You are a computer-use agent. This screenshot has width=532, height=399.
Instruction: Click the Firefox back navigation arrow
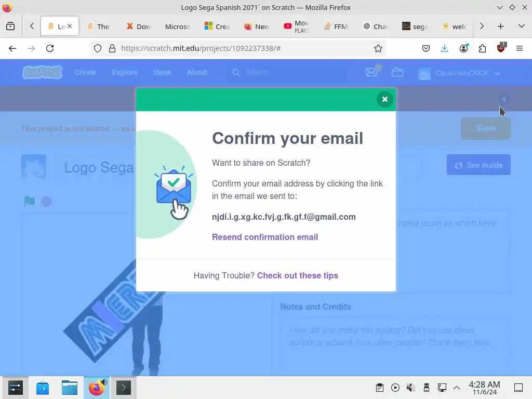[x=12, y=48]
